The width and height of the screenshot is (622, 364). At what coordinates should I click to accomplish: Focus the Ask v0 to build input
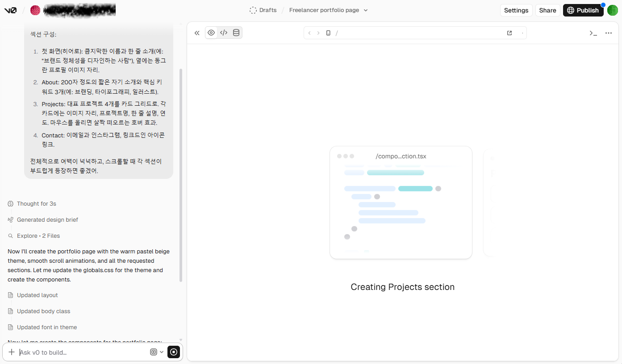pos(83,352)
